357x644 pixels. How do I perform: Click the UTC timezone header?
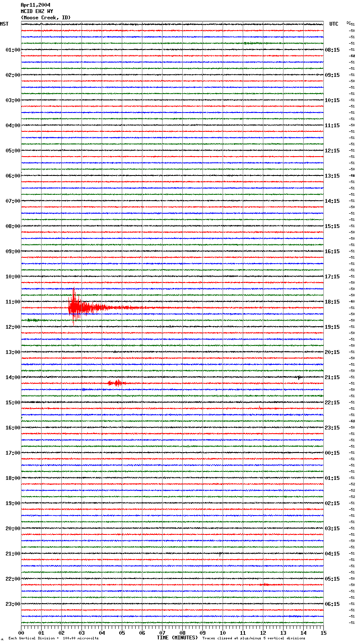(334, 24)
